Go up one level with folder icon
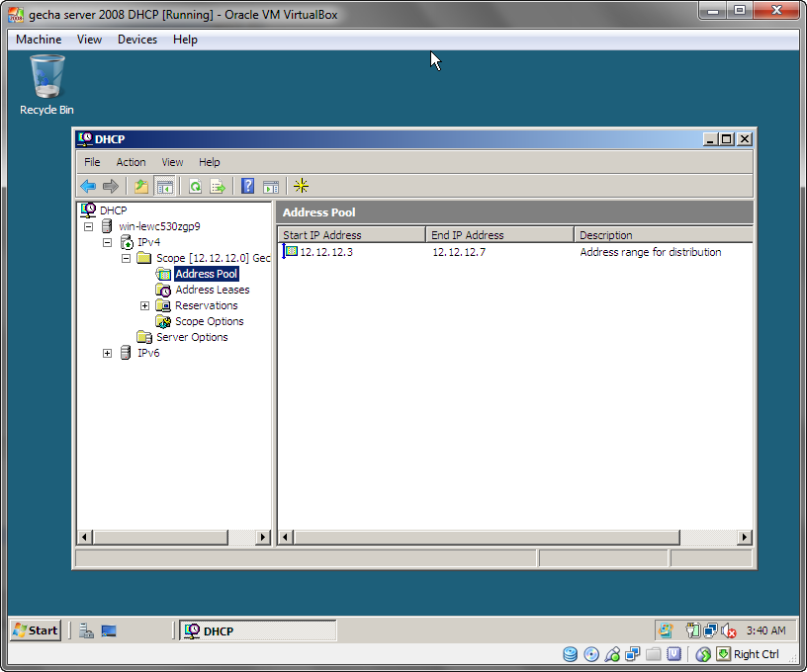 click(x=141, y=186)
